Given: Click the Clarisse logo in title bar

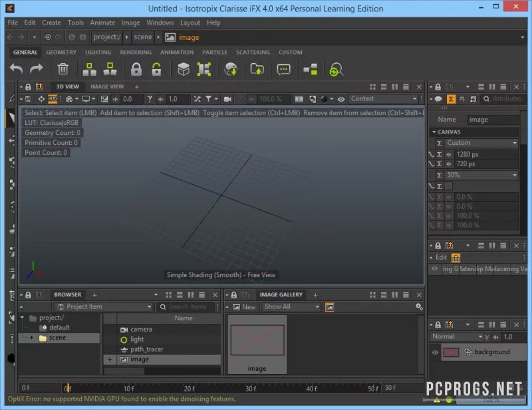Looking at the screenshot, I should point(10,8).
